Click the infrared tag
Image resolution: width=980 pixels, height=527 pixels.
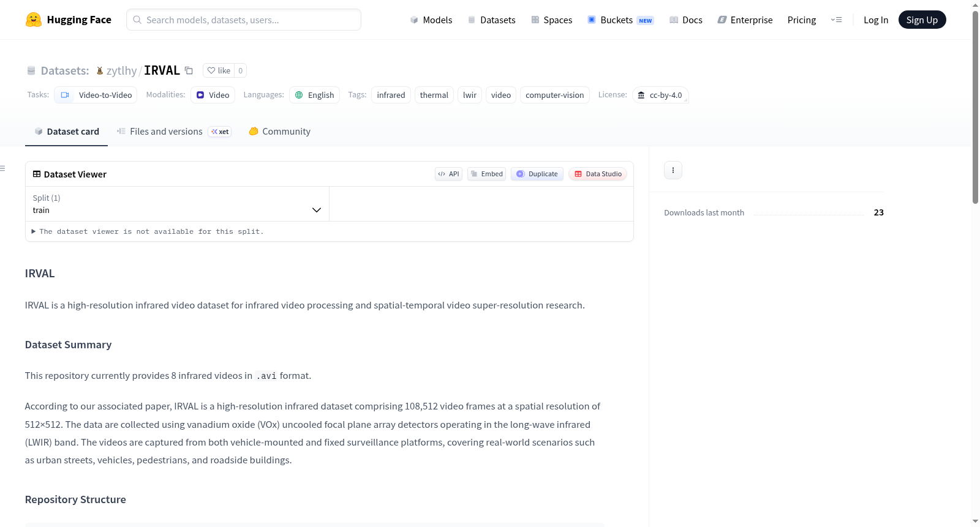click(391, 95)
